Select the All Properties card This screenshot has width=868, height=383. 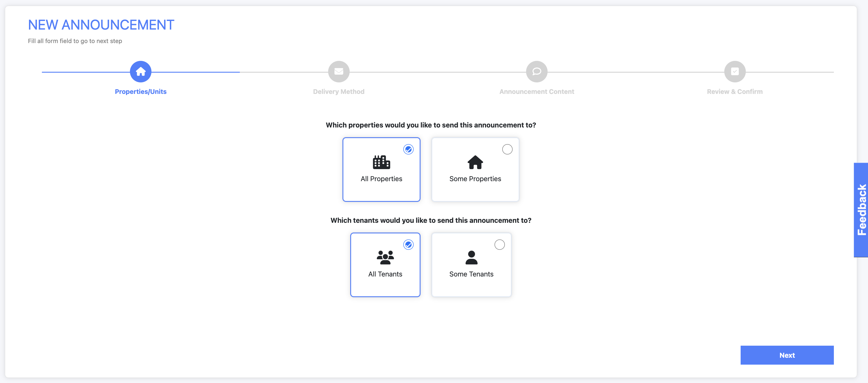(381, 170)
